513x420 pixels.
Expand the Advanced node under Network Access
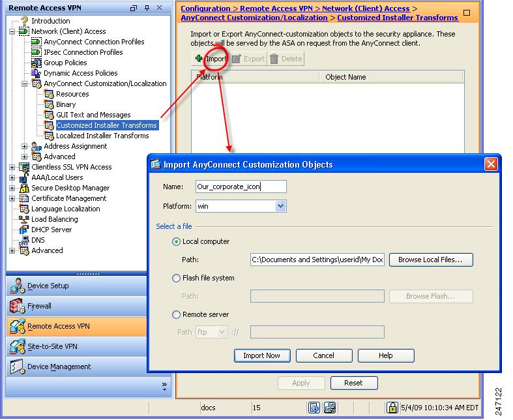point(25,157)
